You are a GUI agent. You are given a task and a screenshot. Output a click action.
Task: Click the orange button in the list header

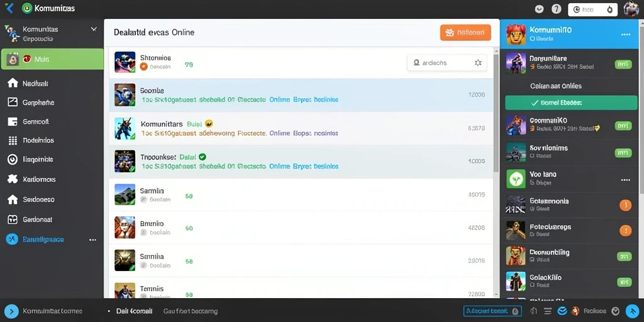465,33
